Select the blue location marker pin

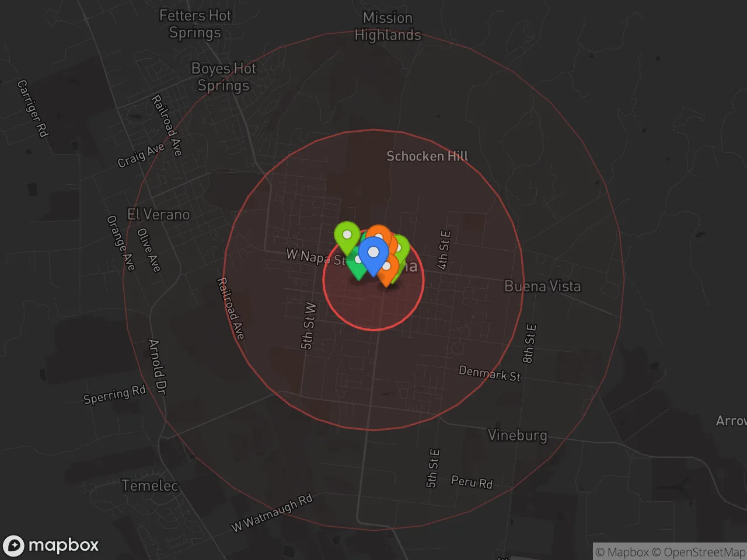point(373,256)
